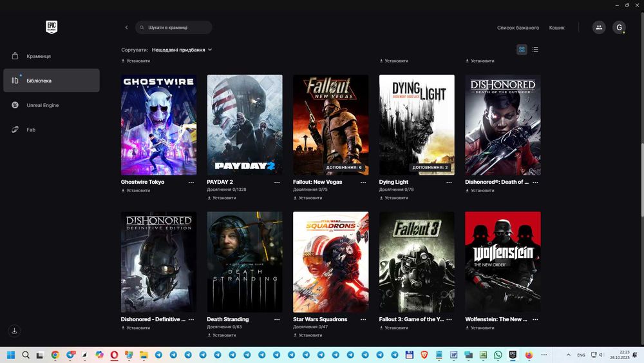This screenshot has height=363, width=644.
Task: Open Firefox from taskbar
Action: tap(529, 355)
